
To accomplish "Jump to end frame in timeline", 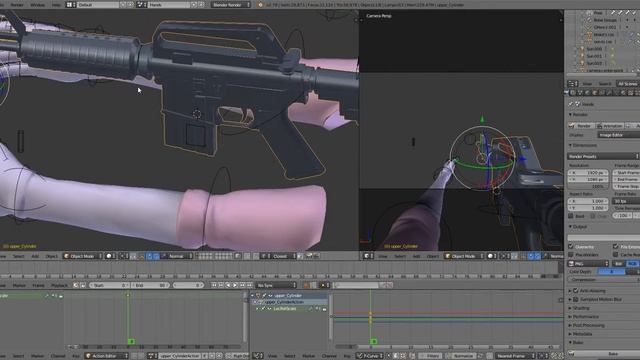I will point(249,285).
